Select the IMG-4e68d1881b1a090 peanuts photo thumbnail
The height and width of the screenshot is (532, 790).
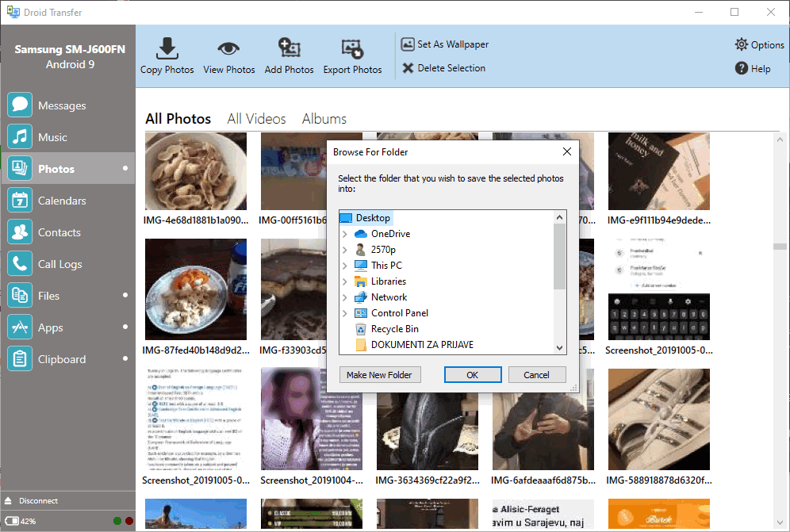pyautogui.click(x=196, y=171)
